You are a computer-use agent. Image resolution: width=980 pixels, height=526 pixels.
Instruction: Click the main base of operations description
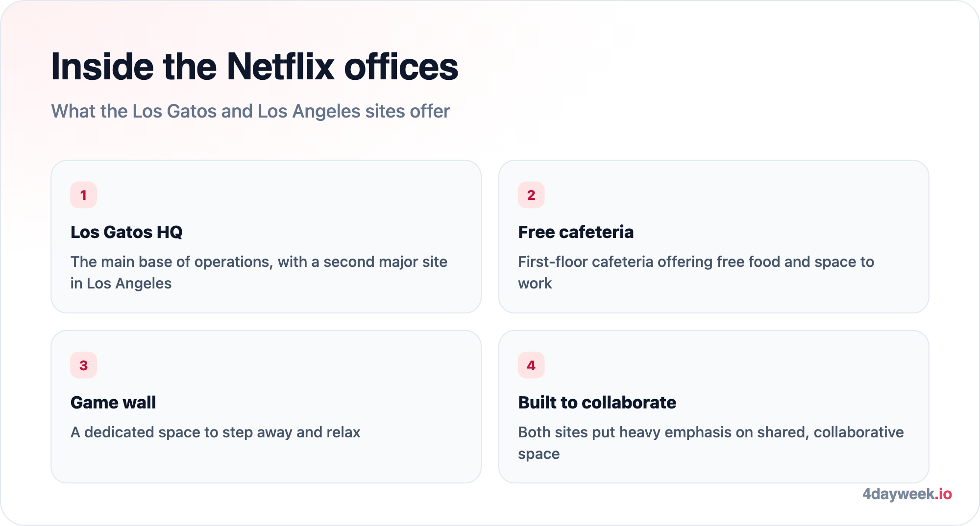coord(259,272)
